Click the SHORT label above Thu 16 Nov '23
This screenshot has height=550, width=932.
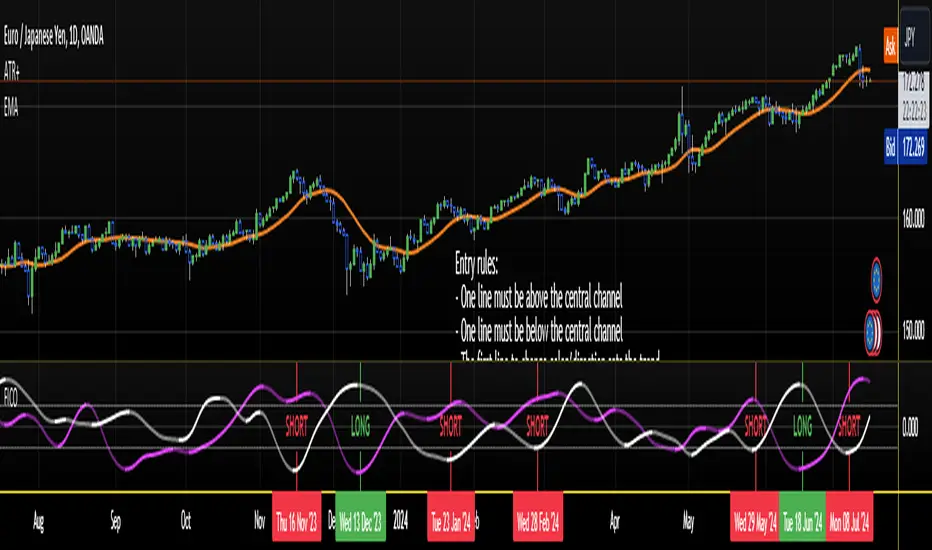[x=297, y=426]
